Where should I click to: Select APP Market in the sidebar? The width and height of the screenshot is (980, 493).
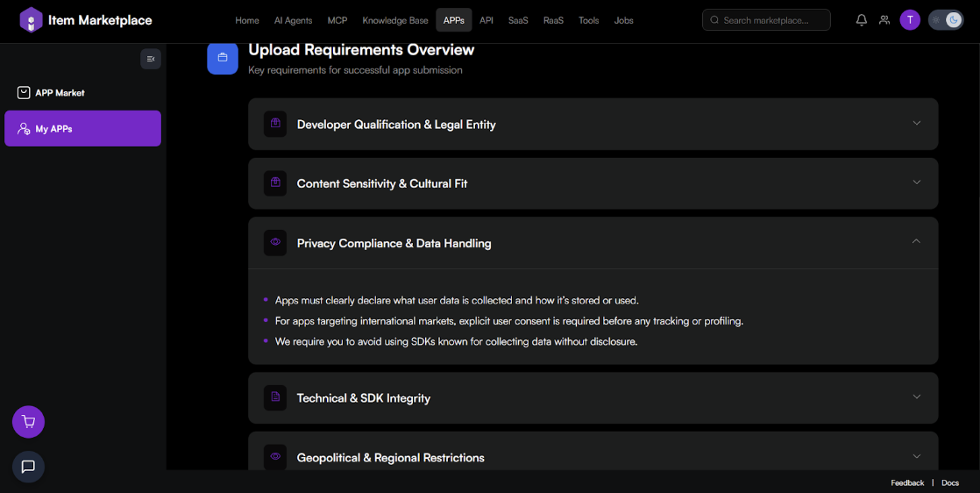pyautogui.click(x=60, y=93)
